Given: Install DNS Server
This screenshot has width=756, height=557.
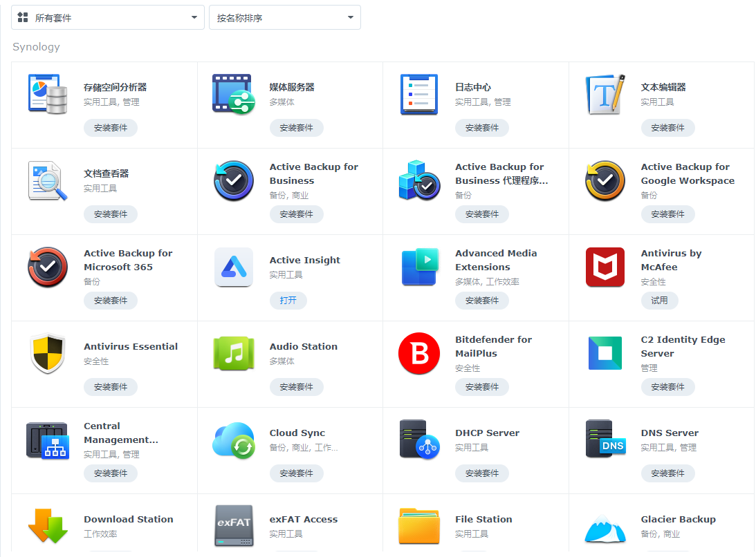Looking at the screenshot, I should 667,473.
